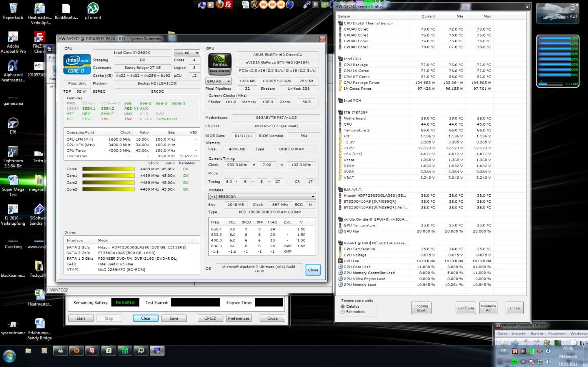Open the GPU #0 selector dropdown
588x367 pixels.
[x=219, y=81]
